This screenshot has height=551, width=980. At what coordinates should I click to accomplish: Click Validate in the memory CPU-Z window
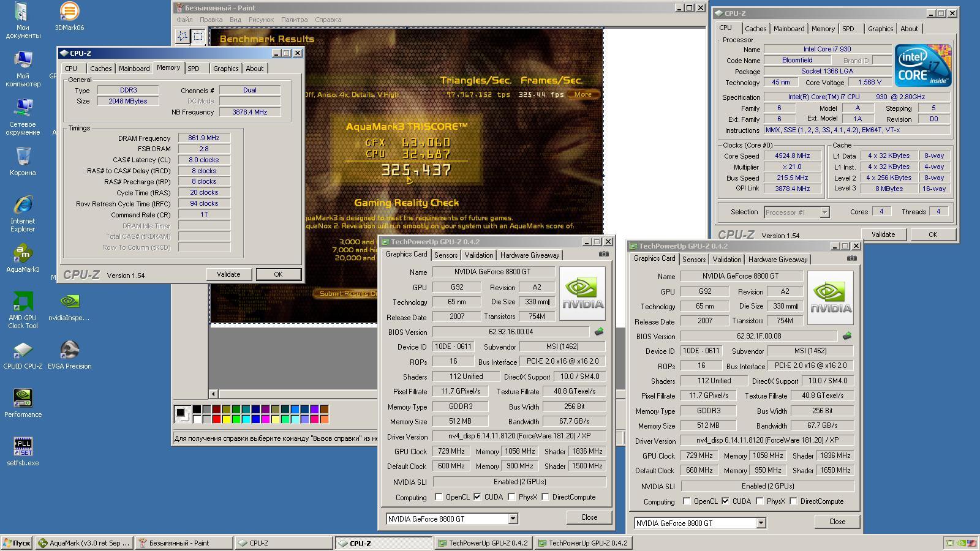point(228,274)
